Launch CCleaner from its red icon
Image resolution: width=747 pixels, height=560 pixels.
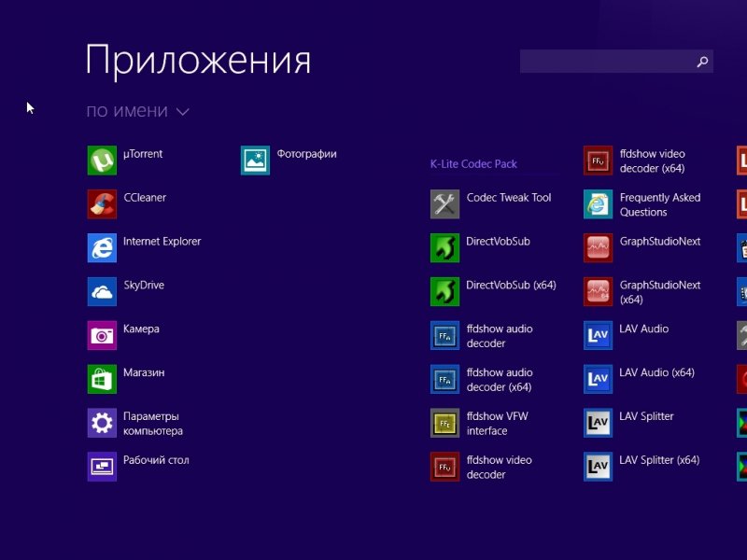(x=102, y=204)
